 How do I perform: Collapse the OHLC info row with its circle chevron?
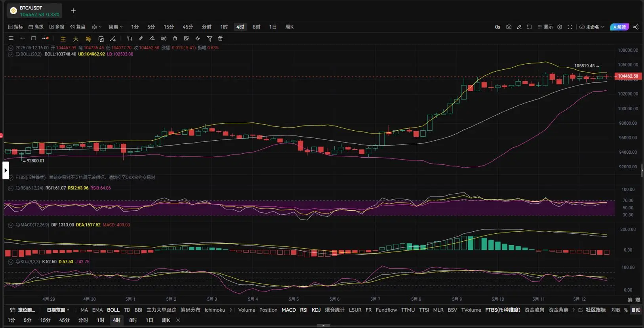(11, 48)
